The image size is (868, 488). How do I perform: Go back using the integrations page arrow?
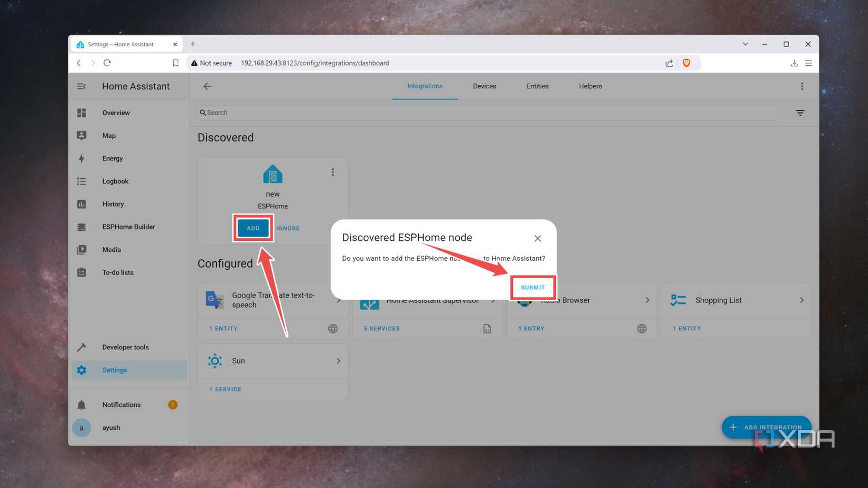pyautogui.click(x=207, y=86)
